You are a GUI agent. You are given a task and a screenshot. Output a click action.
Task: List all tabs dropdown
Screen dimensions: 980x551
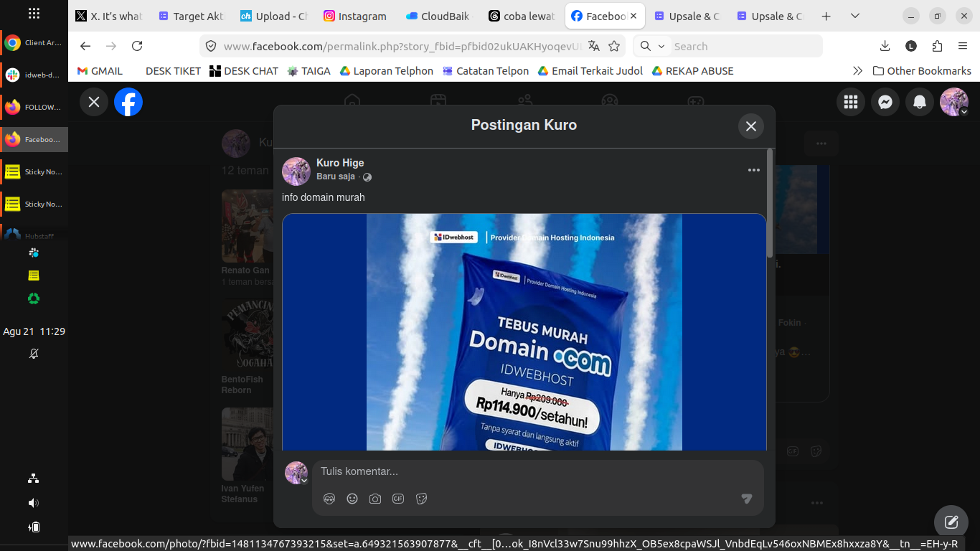tap(854, 16)
